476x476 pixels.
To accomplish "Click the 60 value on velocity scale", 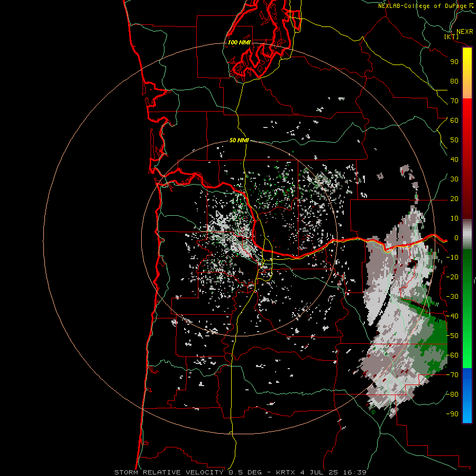I will (x=454, y=121).
